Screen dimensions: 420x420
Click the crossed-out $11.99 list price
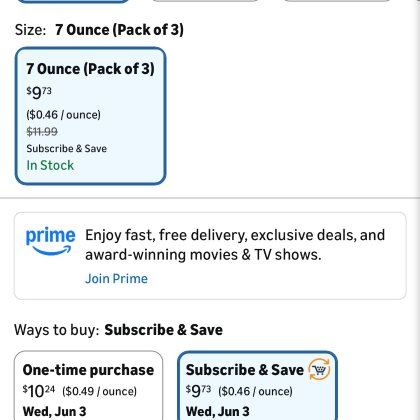click(x=42, y=132)
